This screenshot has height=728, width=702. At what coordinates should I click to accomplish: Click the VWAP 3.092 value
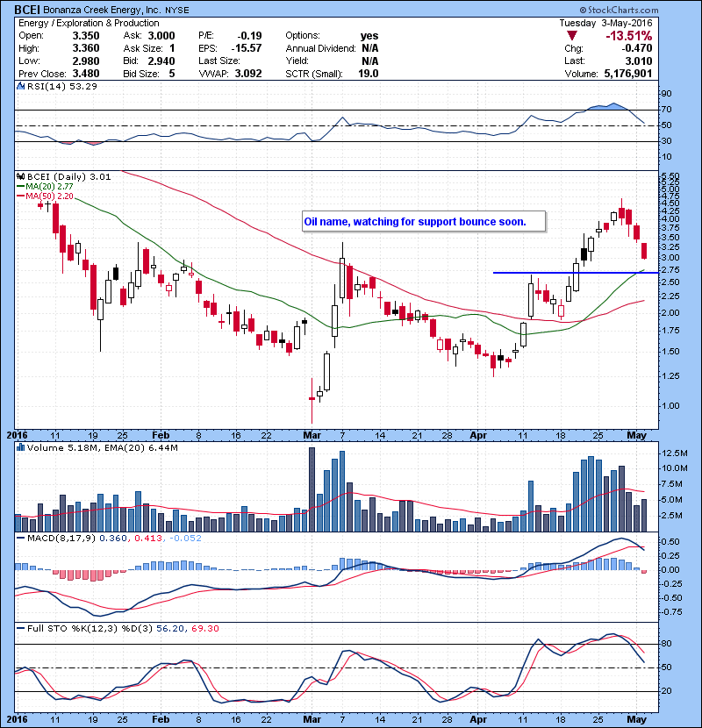pos(248,74)
